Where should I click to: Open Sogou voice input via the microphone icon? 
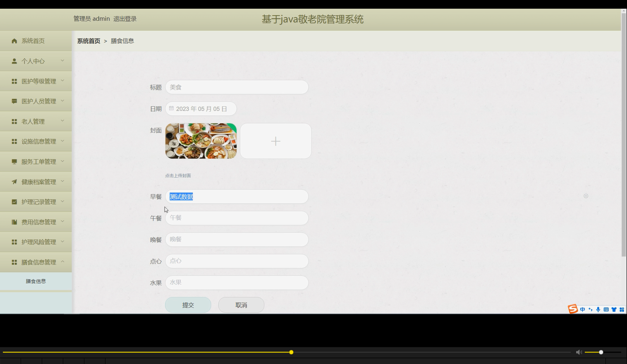click(598, 309)
